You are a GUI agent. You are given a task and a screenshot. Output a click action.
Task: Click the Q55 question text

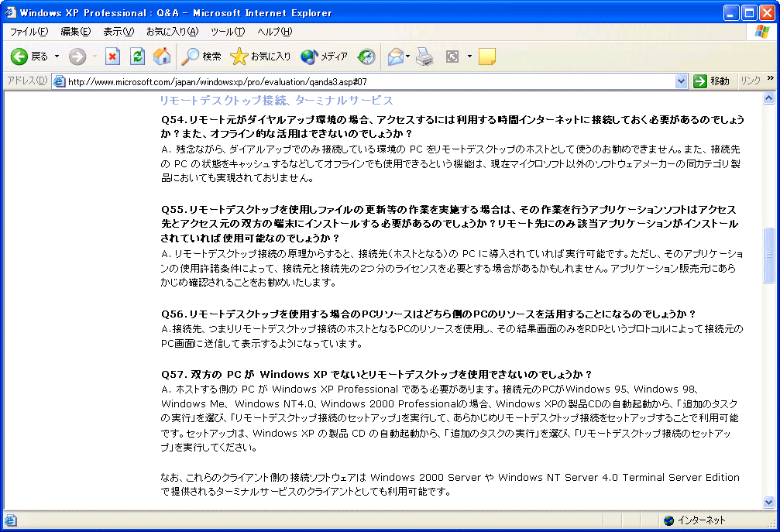449,224
